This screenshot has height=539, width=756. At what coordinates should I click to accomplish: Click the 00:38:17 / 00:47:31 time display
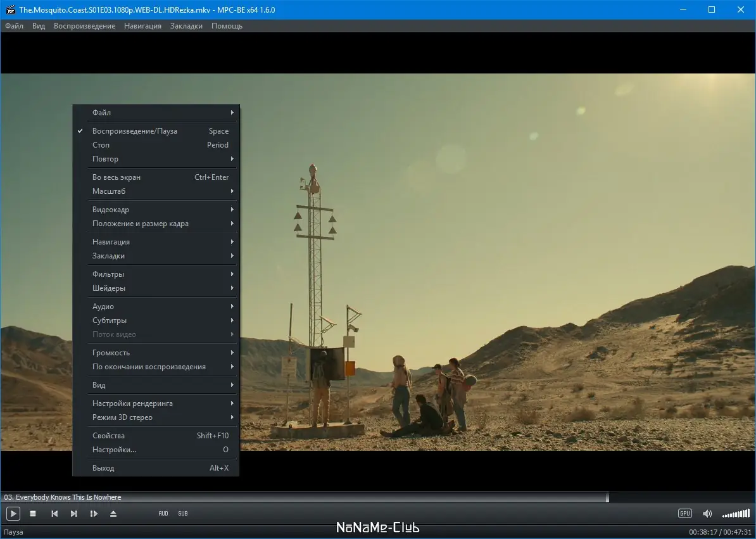720,532
